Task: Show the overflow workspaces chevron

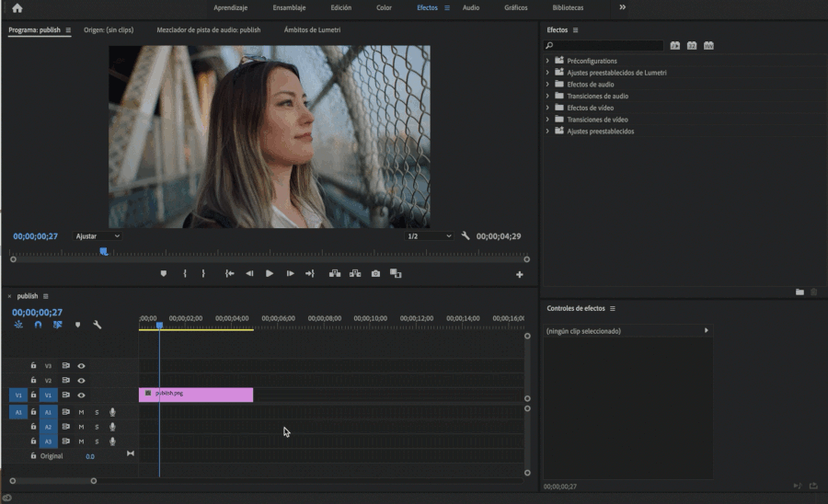Action: [623, 7]
